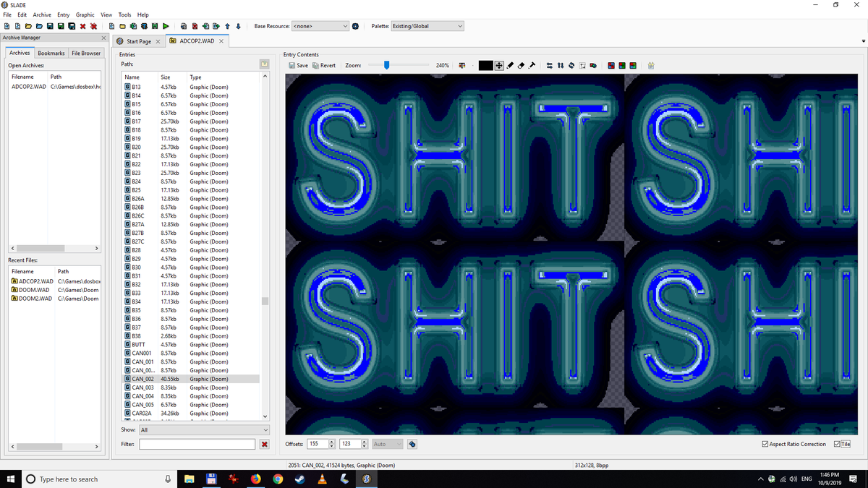Click the New Wad Archive icon in the toolbar
Screen dimensions: 868x488
7,26
